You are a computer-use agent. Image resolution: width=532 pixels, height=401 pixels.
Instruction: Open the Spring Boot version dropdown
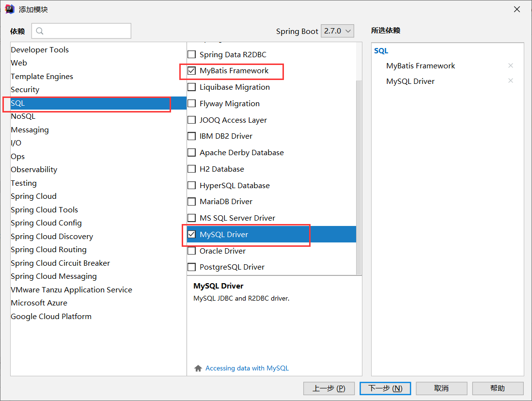337,31
